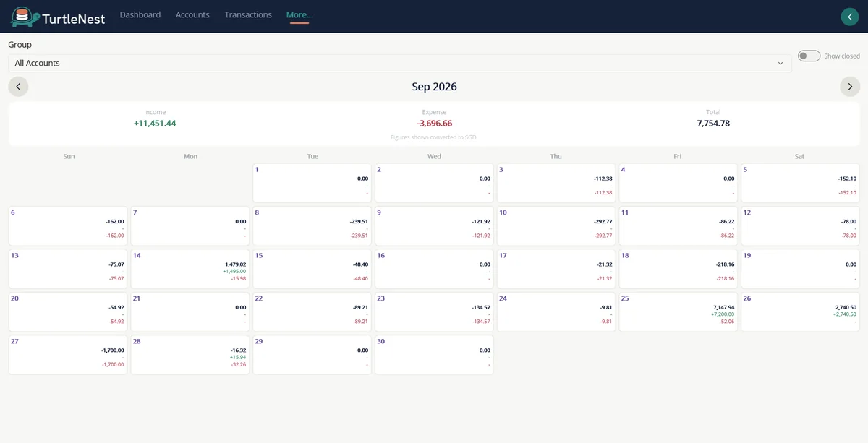Click the Show closed label
This screenshot has width=868, height=443.
coord(842,56)
